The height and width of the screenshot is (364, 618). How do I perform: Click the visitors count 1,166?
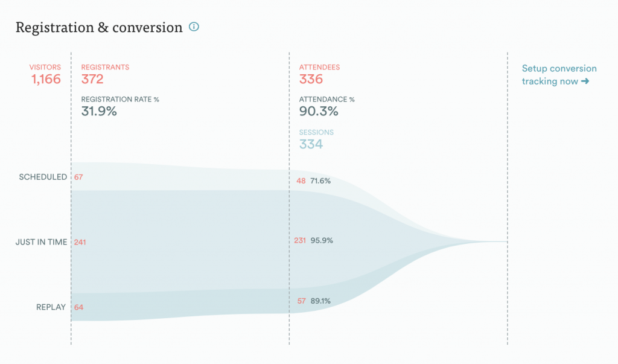46,79
